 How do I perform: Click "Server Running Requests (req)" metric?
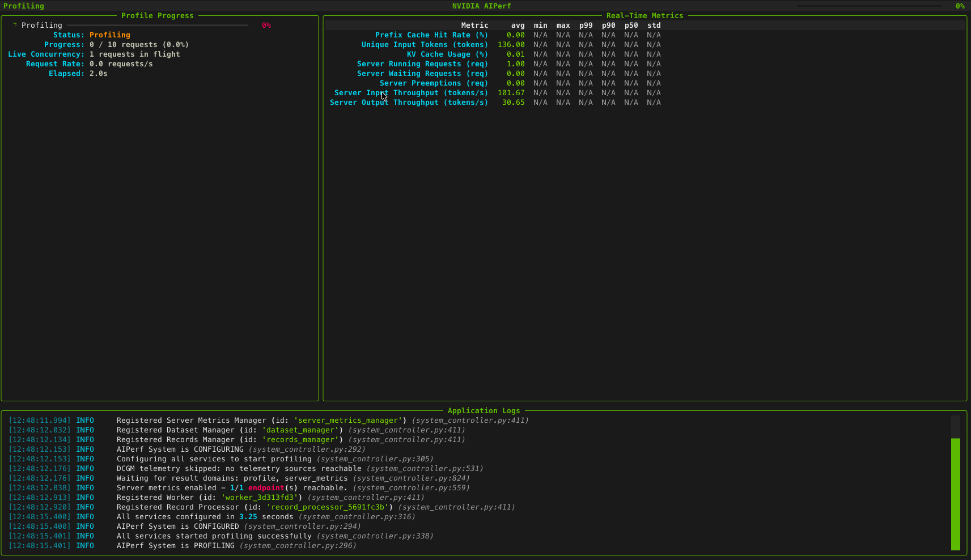pos(422,64)
